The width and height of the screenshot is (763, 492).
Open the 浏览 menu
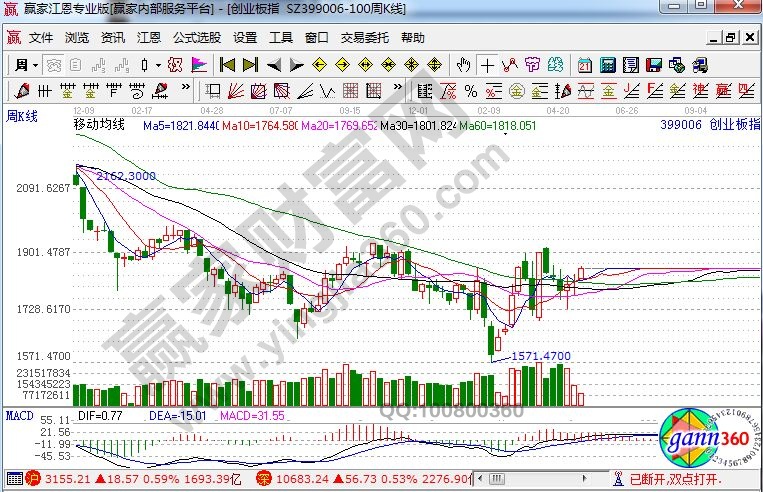pyautogui.click(x=77, y=37)
